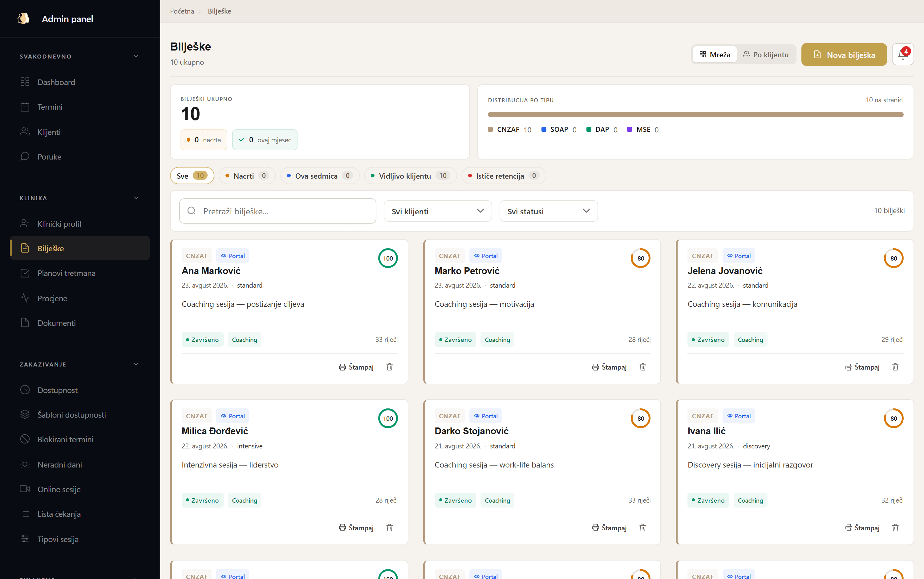Toggle Portal visibility on Jelena Jovanović's note
This screenshot has height=579, width=924.
click(x=739, y=256)
